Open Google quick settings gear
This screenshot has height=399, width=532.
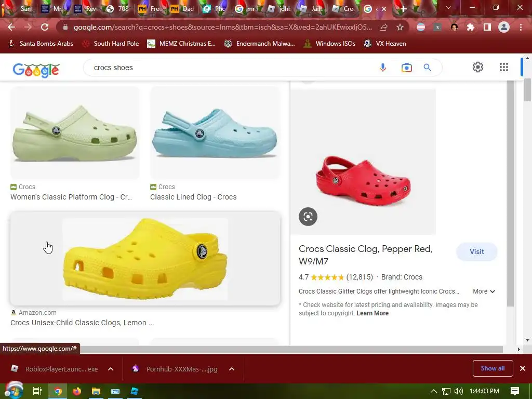(478, 67)
